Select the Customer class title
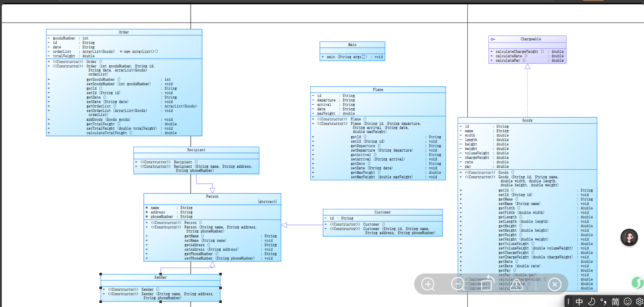This screenshot has height=307, width=644. pyautogui.click(x=382, y=212)
